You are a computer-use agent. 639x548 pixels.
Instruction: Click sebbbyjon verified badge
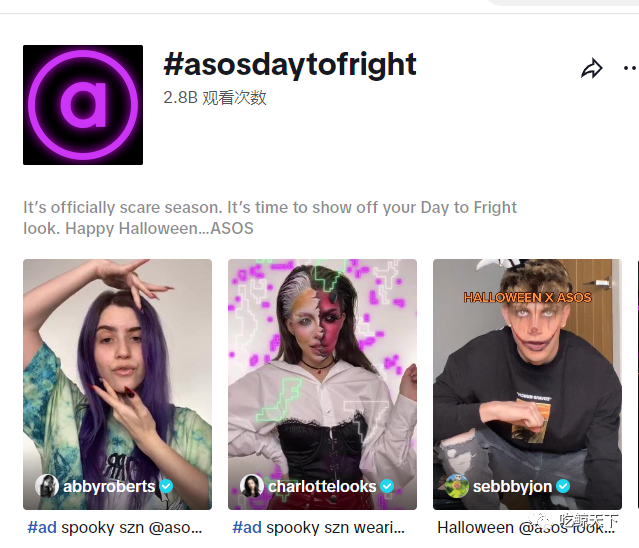[563, 486]
